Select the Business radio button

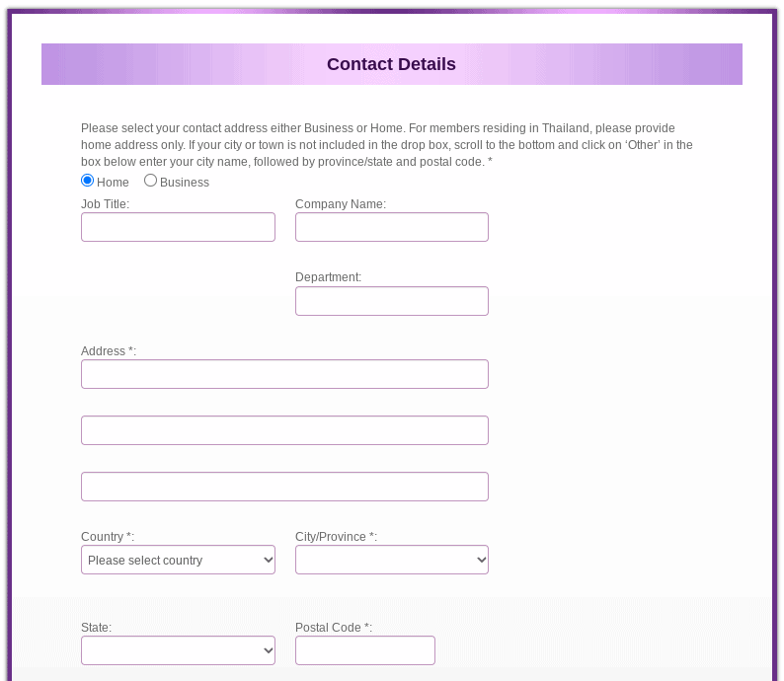(x=151, y=181)
